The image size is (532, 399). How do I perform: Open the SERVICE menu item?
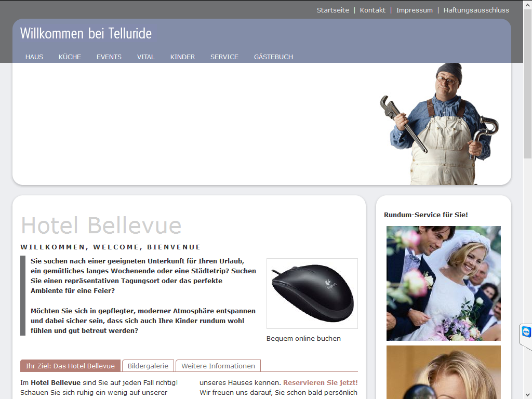[224, 57]
